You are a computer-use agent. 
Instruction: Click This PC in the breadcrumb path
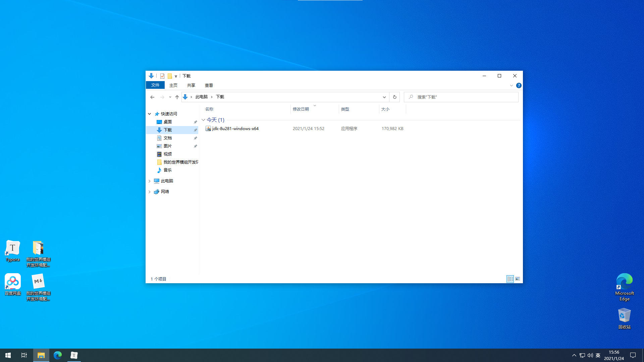[x=201, y=97]
